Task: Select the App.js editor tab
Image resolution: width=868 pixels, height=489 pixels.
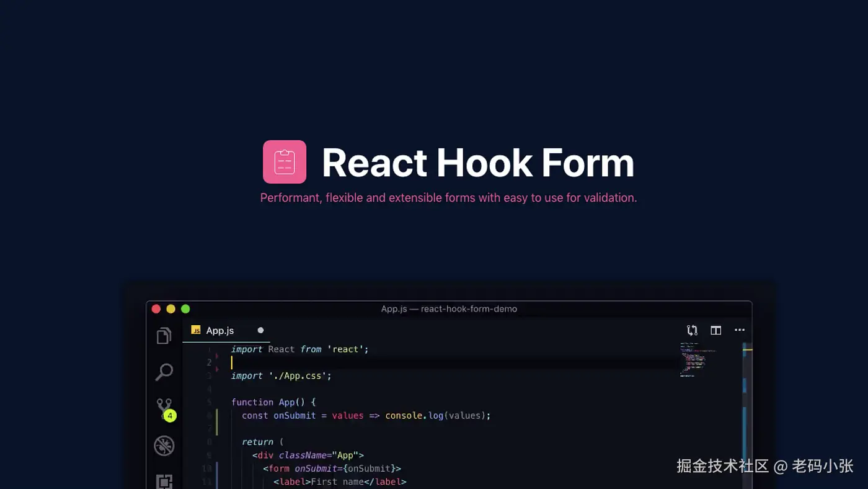Action: click(226, 330)
